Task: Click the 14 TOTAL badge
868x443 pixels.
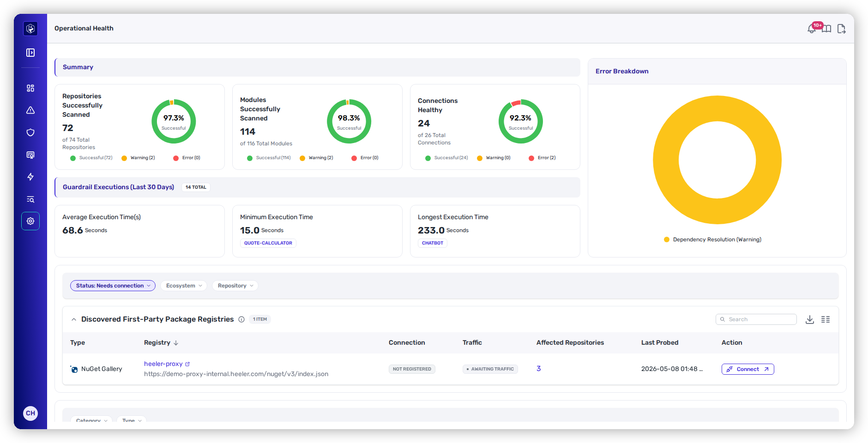Action: tap(196, 187)
